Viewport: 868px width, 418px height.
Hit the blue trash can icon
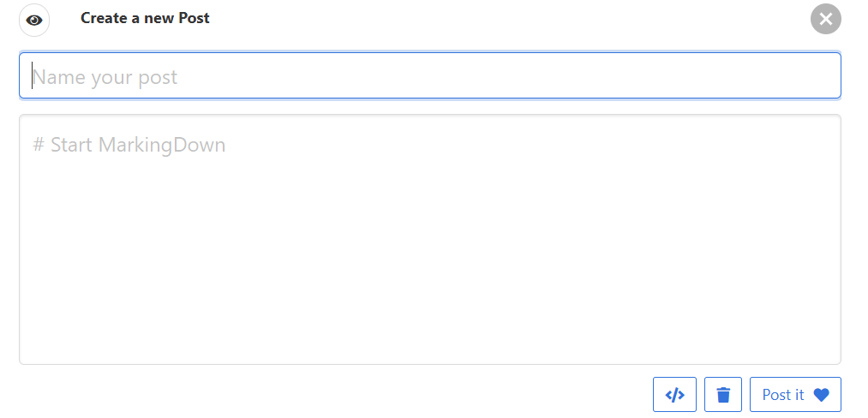pos(723,395)
